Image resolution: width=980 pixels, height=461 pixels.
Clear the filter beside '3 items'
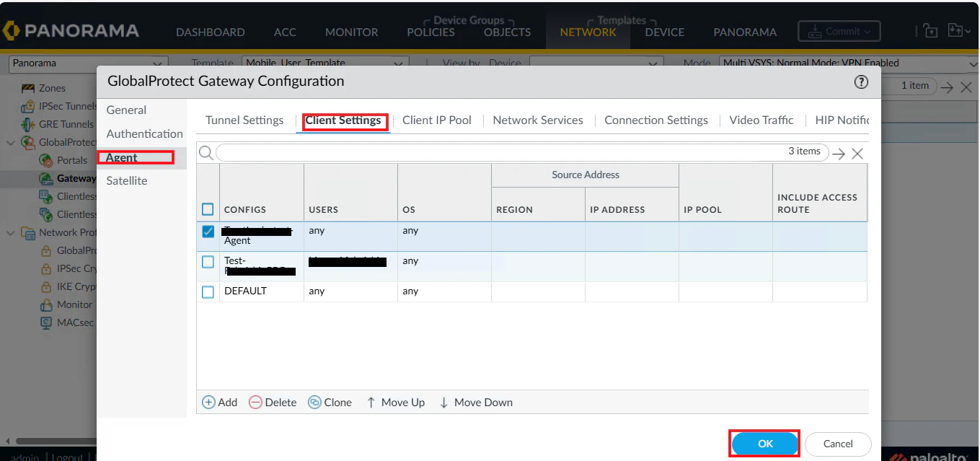[857, 153]
